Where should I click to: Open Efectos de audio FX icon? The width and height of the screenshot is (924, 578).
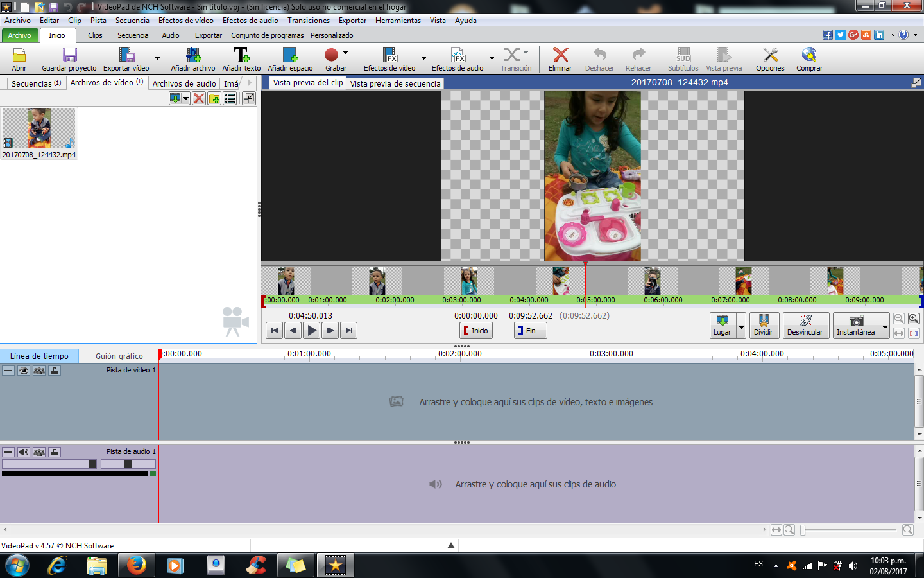tap(458, 55)
